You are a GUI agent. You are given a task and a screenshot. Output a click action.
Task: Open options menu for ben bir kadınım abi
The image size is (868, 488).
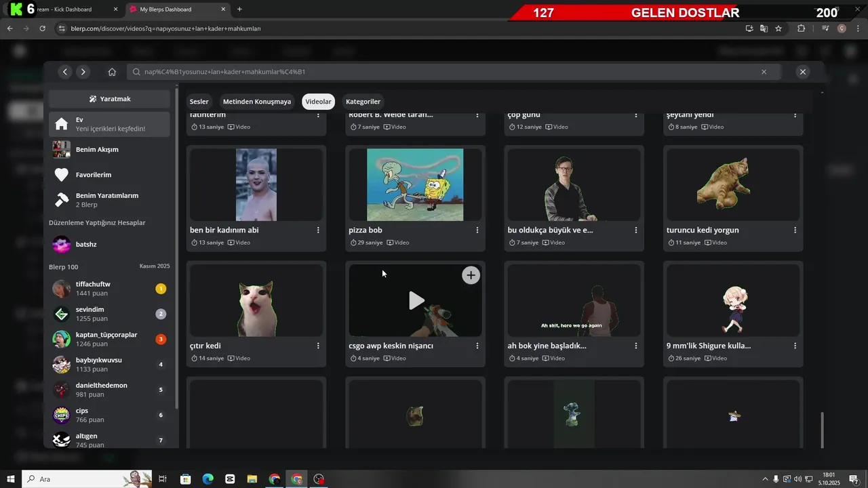[318, 230]
